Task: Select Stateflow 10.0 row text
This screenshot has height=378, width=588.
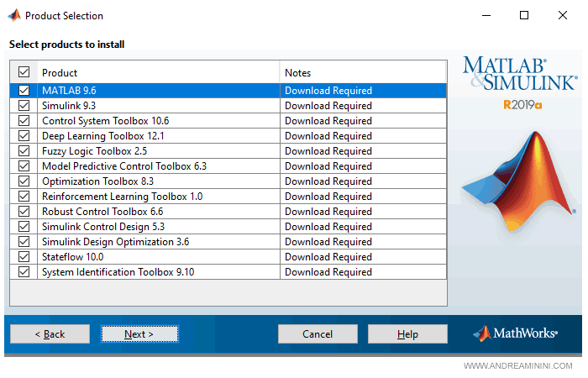Action: coord(73,257)
